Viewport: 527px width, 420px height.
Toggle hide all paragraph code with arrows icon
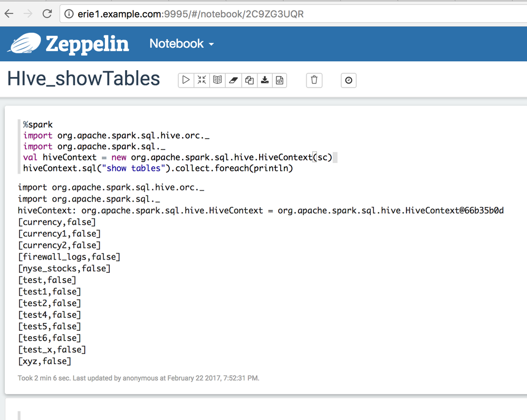pyautogui.click(x=202, y=80)
